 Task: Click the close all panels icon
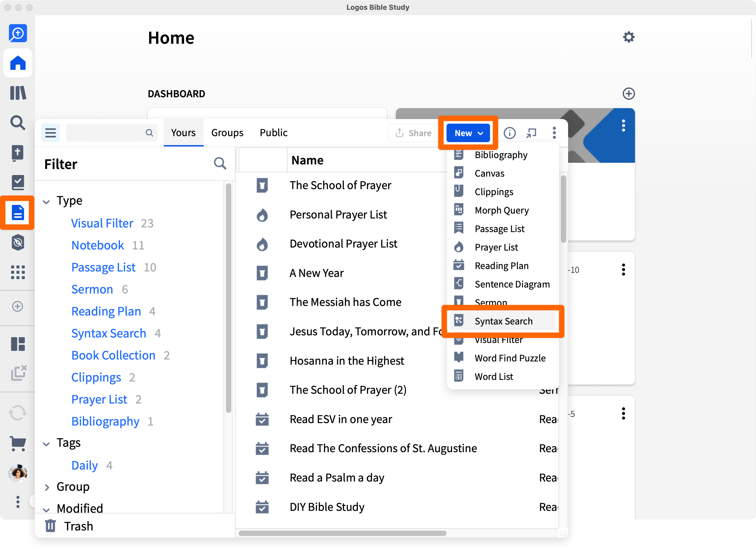coord(18,373)
